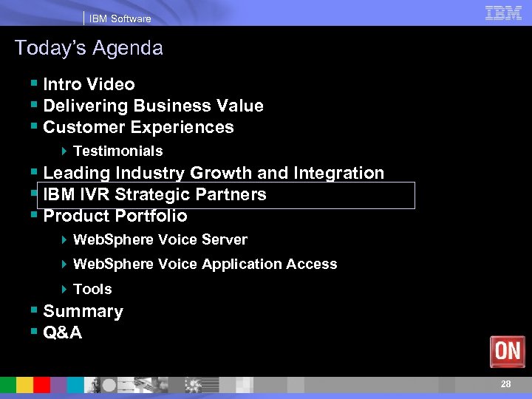Image resolution: width=532 pixels, height=399 pixels.
Task: Click square bullet beside Q&A
Action: point(34,331)
